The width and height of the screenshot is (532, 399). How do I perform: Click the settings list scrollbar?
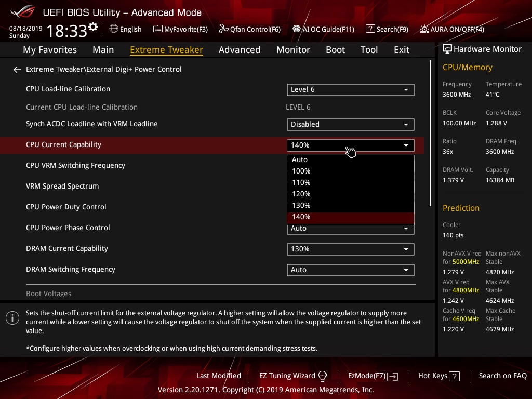[430, 133]
